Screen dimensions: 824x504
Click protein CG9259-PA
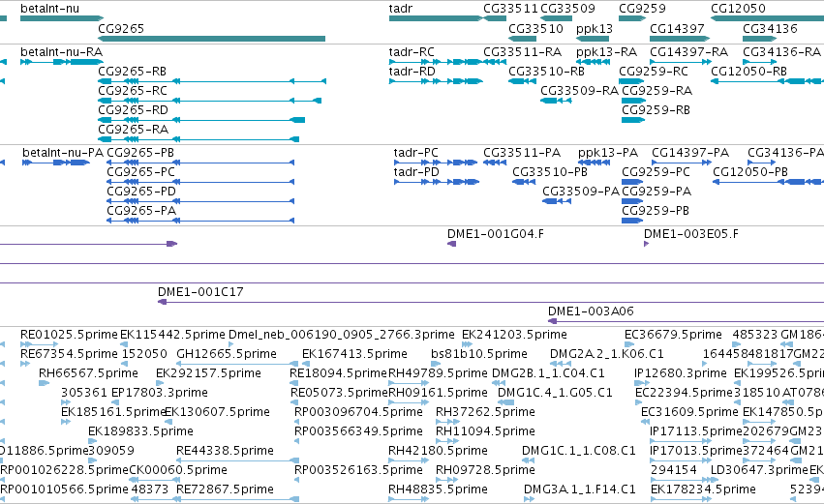tap(632, 201)
